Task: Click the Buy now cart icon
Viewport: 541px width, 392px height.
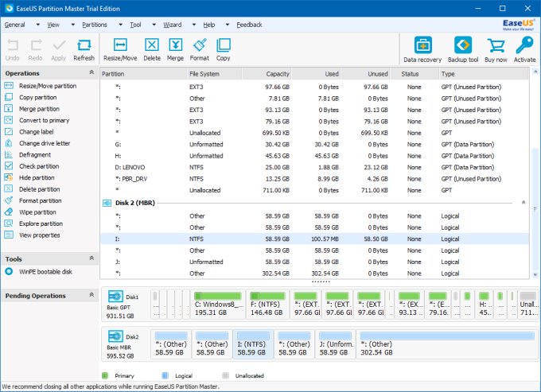Action: click(496, 49)
